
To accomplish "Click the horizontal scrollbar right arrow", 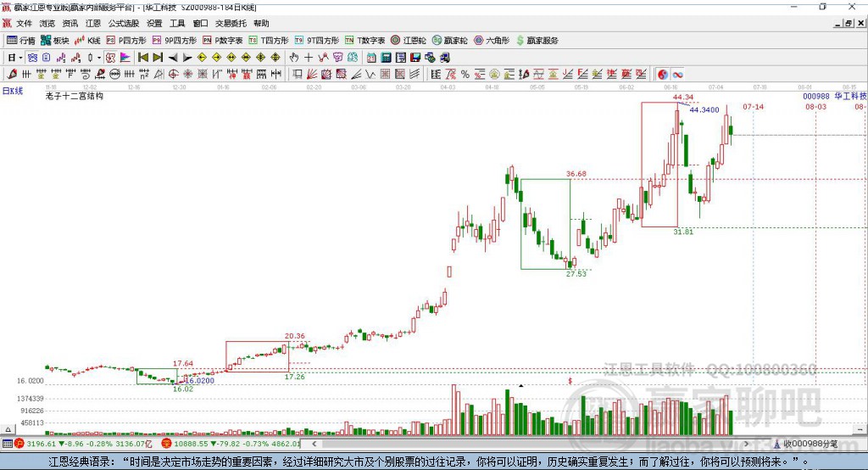I will 746,444.
